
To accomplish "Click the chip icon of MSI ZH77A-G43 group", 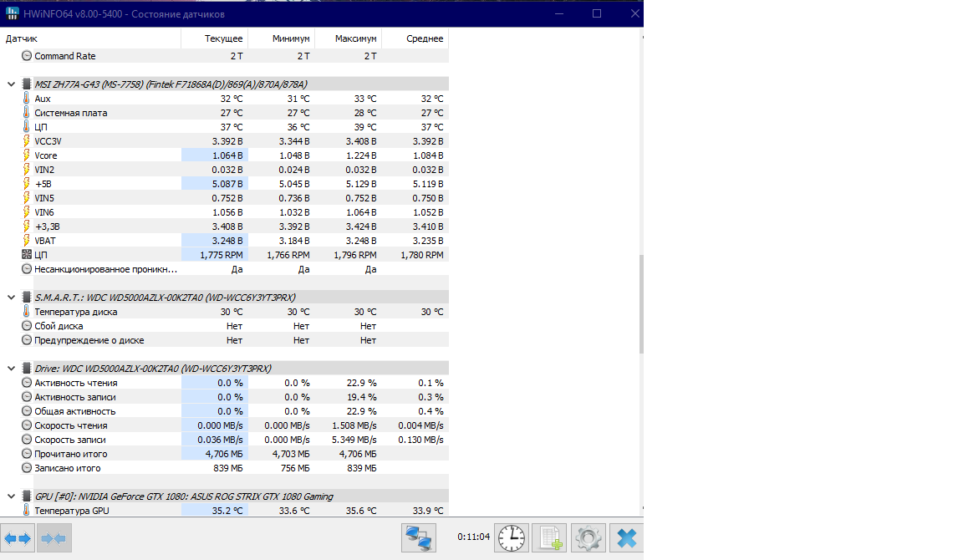I will click(27, 84).
